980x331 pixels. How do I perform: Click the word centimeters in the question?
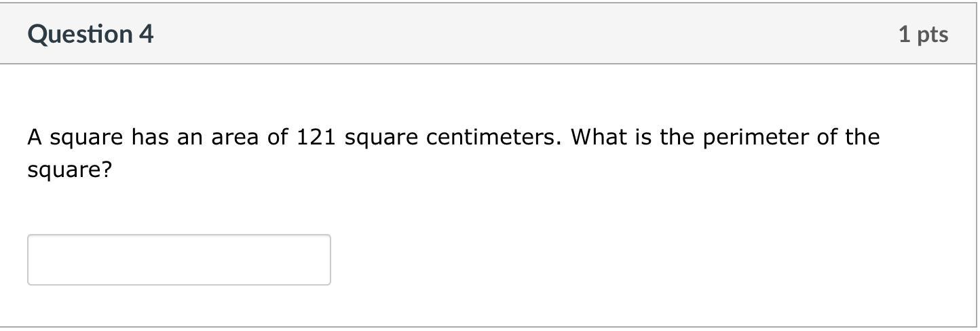[494, 138]
